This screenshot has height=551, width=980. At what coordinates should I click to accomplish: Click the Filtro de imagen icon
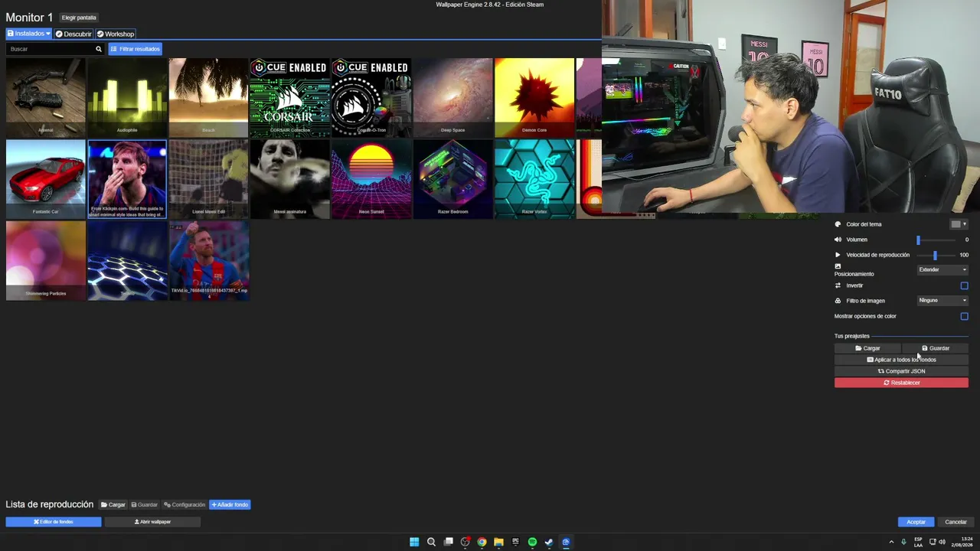pos(838,301)
